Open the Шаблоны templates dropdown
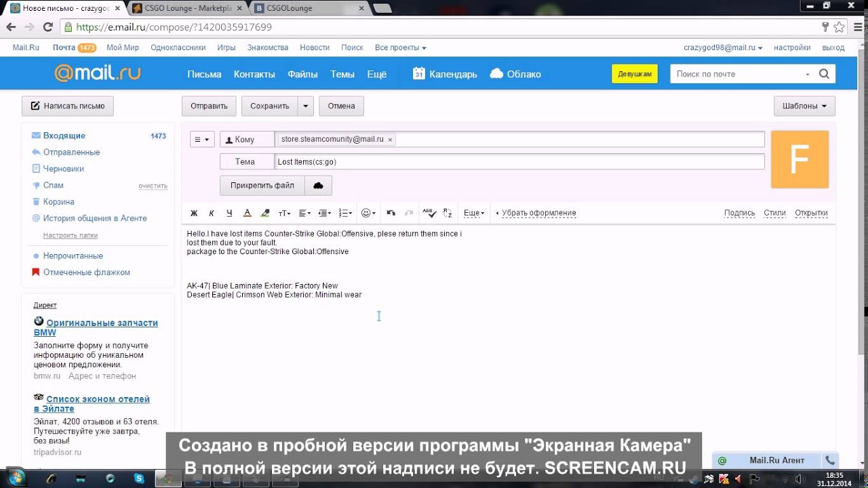 coord(804,106)
